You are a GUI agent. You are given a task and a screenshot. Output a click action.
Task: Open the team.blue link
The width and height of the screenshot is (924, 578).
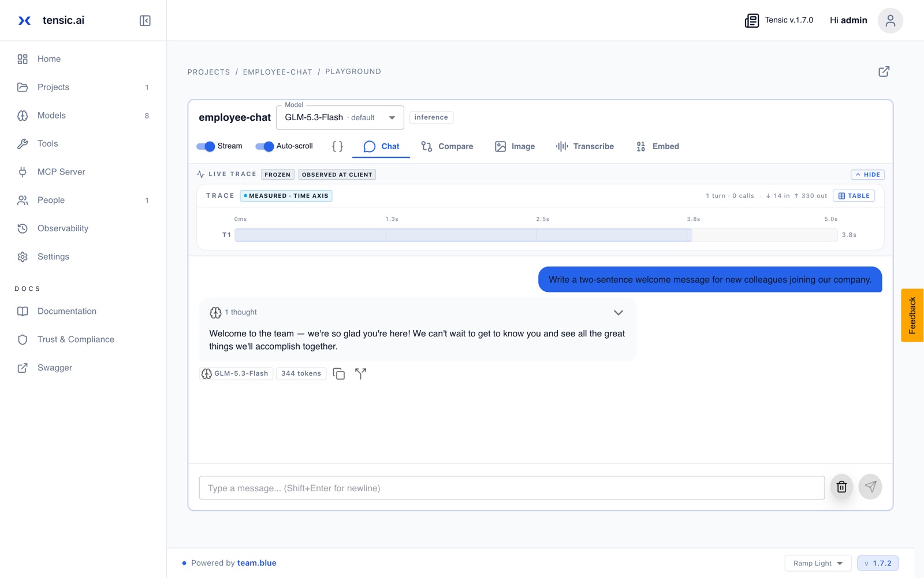[256, 563]
